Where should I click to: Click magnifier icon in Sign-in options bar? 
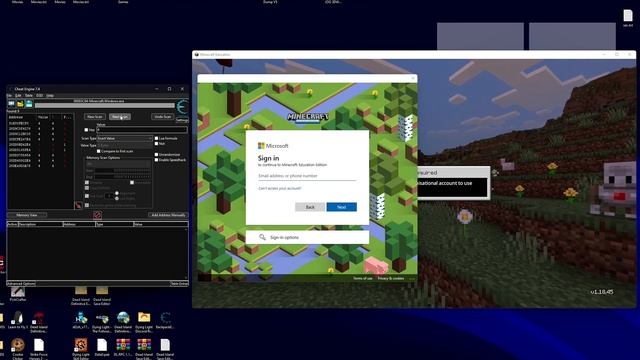point(262,237)
